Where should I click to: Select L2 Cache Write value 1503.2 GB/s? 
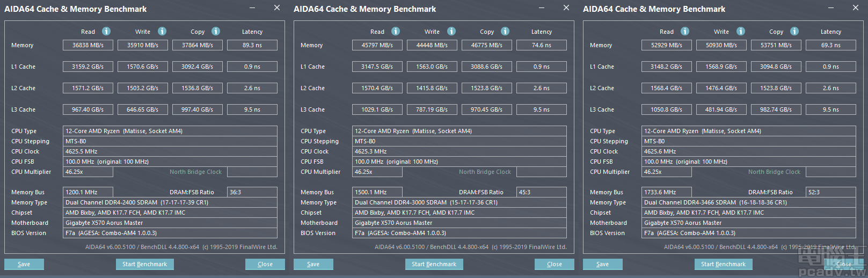coord(143,88)
